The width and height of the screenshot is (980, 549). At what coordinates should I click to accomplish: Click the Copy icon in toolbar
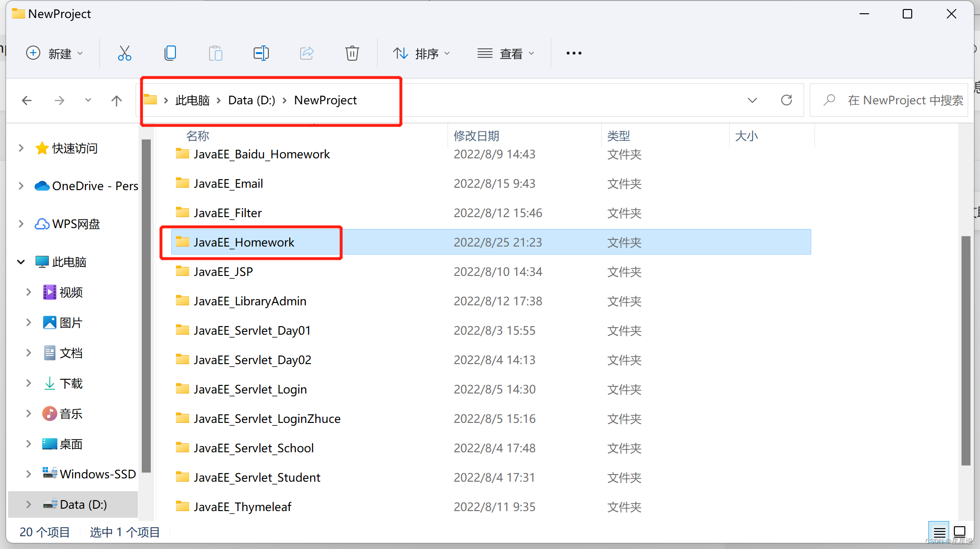[170, 53]
